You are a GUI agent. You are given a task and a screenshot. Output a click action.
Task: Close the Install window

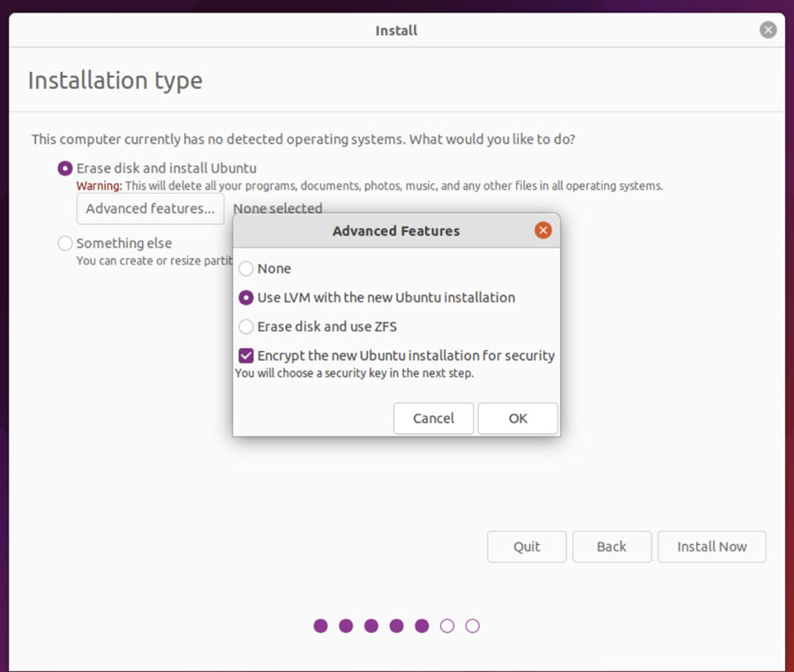click(767, 29)
